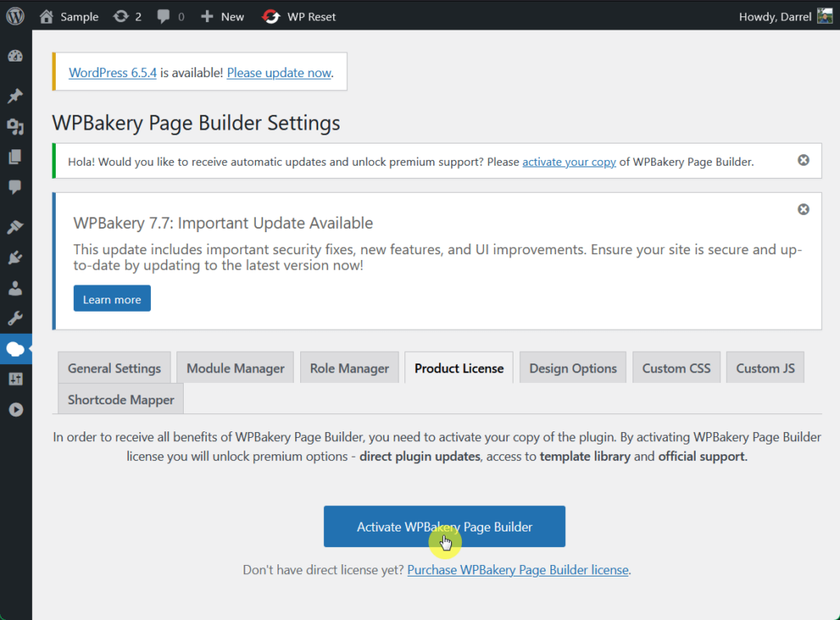Viewport: 840px width, 620px height.
Task: Open the Posts pushpin sidebar icon
Action: 16,96
